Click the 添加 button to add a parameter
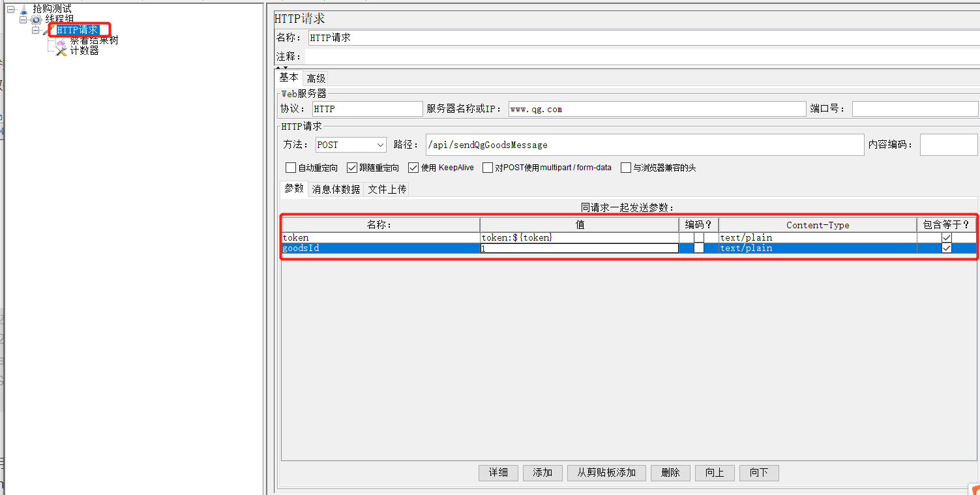980x495 pixels. 542,473
